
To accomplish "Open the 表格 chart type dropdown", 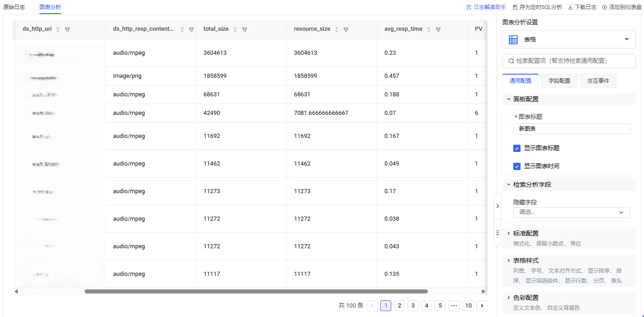I will click(x=569, y=39).
